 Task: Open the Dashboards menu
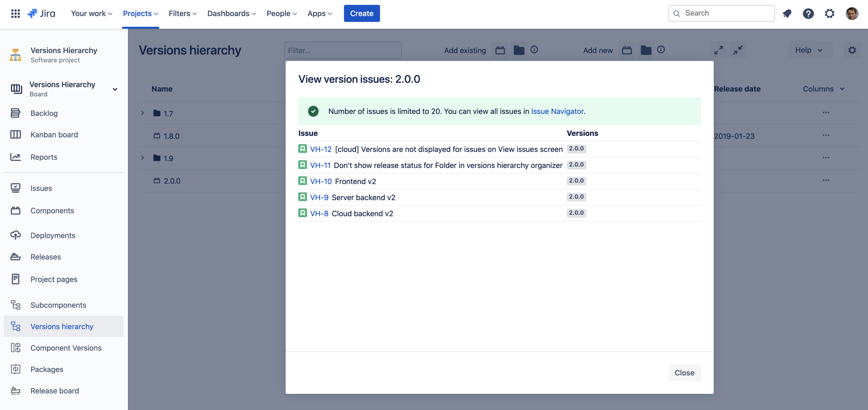(231, 13)
